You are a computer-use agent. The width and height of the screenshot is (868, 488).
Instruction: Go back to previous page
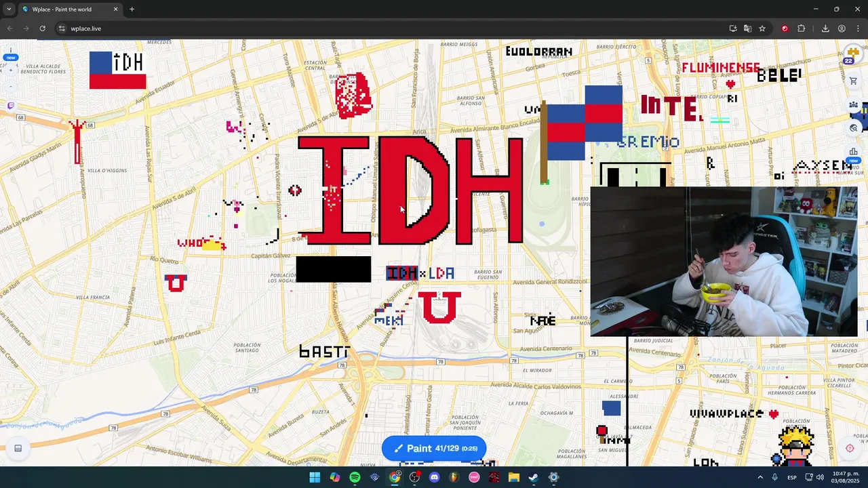pyautogui.click(x=9, y=28)
